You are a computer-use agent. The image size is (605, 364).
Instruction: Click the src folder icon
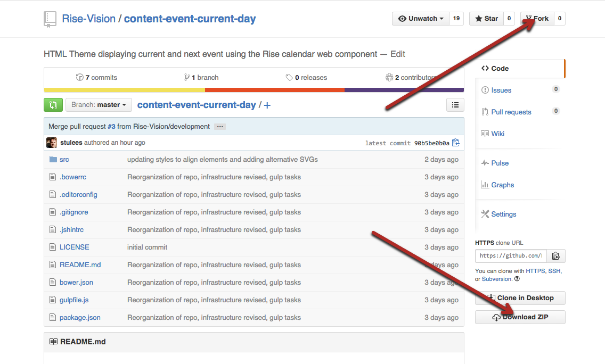pyautogui.click(x=53, y=159)
